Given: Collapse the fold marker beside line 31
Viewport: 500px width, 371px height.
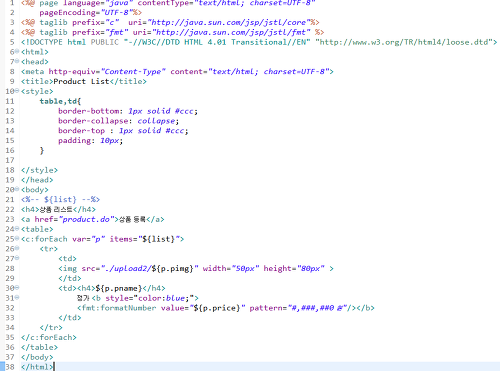Looking at the screenshot, I should tap(17, 298).
